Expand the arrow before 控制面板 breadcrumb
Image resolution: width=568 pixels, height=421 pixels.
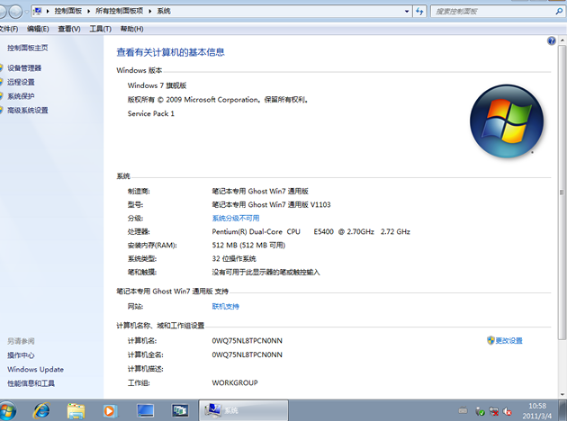(x=47, y=11)
